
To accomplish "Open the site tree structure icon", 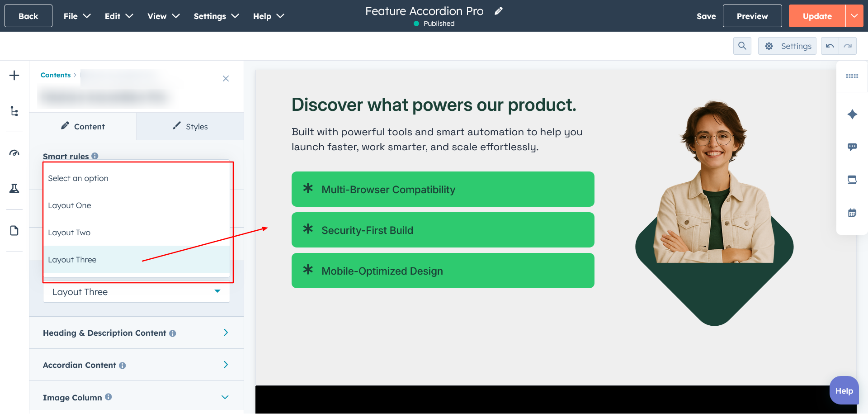I will [x=14, y=111].
